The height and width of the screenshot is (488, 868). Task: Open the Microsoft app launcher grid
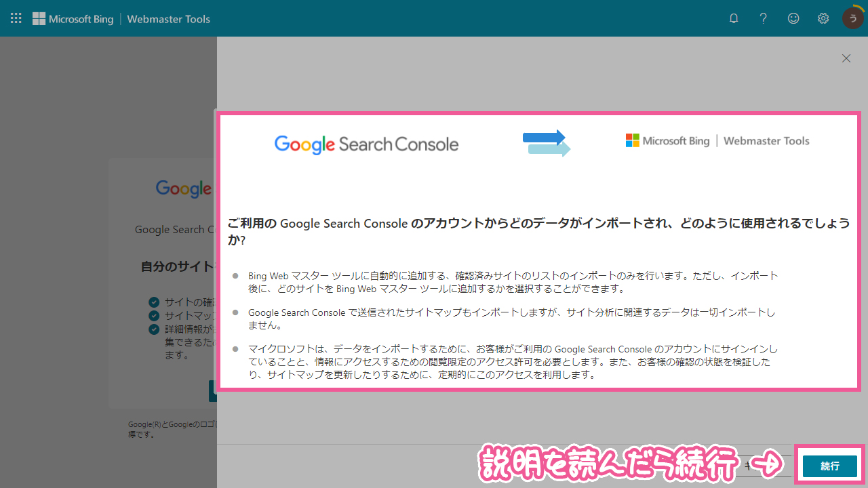click(16, 18)
